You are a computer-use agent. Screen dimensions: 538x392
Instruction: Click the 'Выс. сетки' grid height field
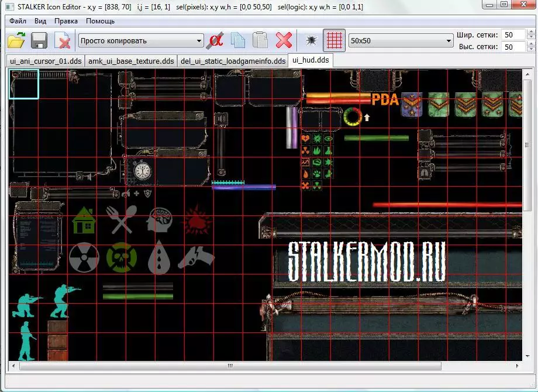tap(513, 47)
